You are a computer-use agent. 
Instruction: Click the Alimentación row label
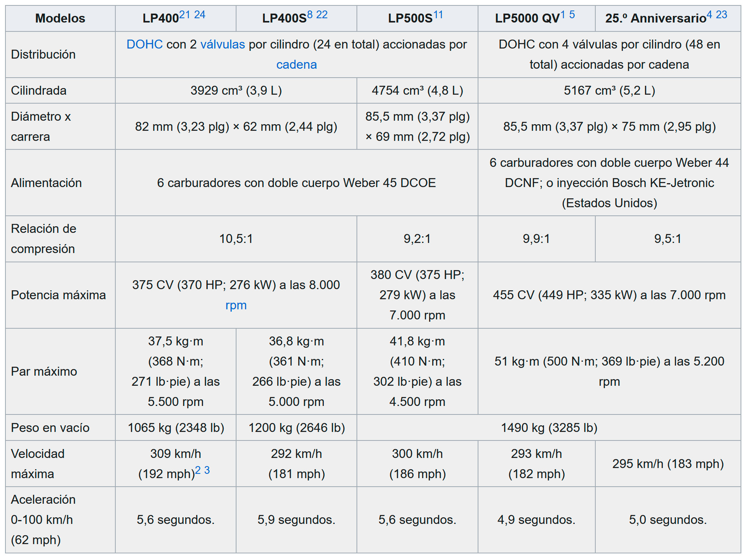point(47,183)
